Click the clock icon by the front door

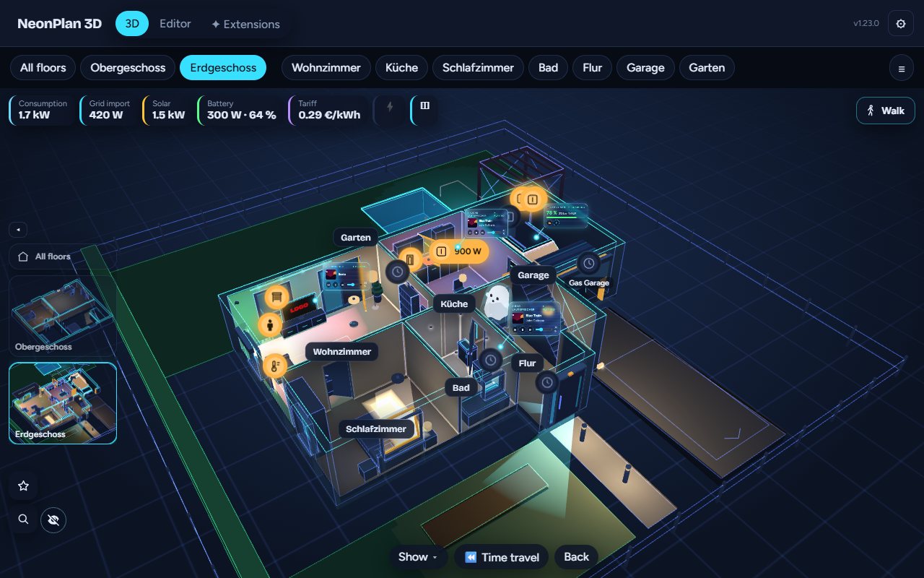click(x=548, y=381)
